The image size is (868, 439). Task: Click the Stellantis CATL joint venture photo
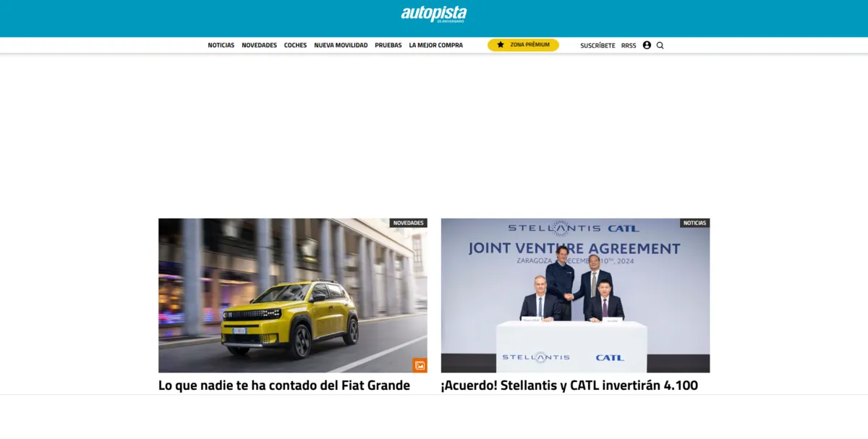(575, 295)
